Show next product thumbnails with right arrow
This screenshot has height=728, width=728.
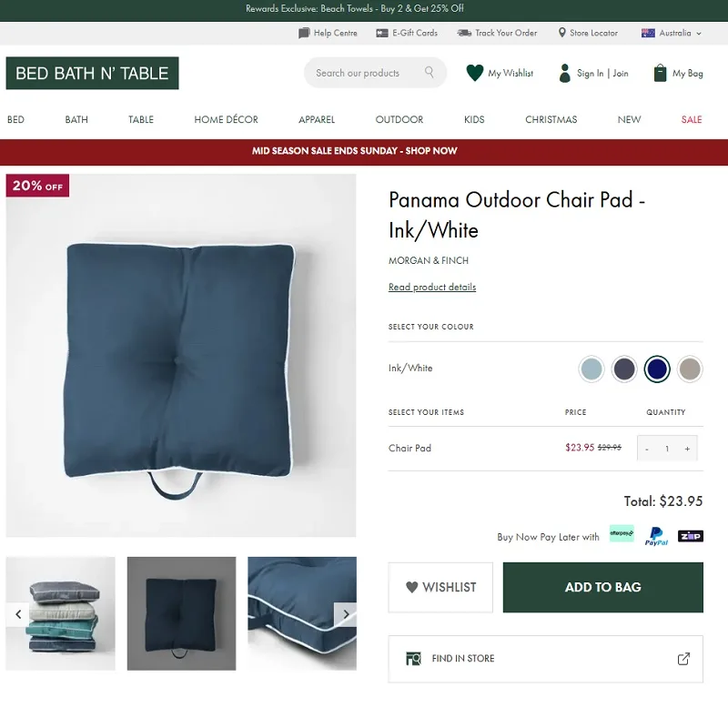[x=345, y=614]
